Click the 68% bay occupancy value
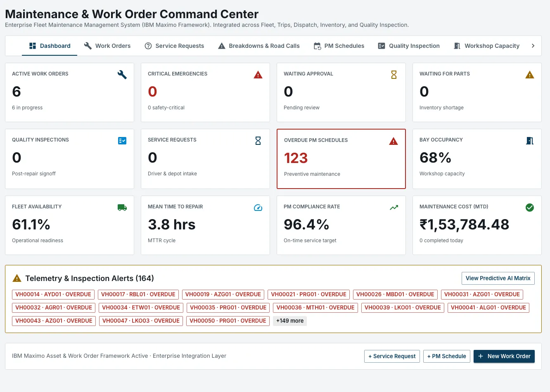Screen dimensions: 550x392 [435, 158]
